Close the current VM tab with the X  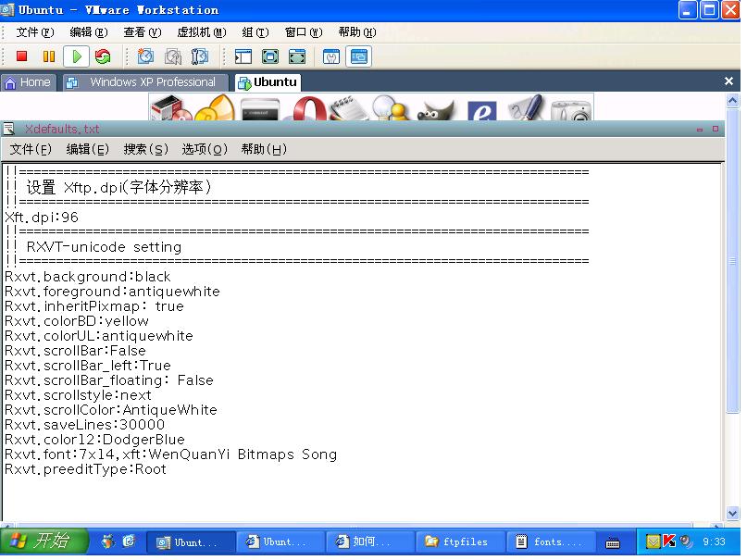728,81
